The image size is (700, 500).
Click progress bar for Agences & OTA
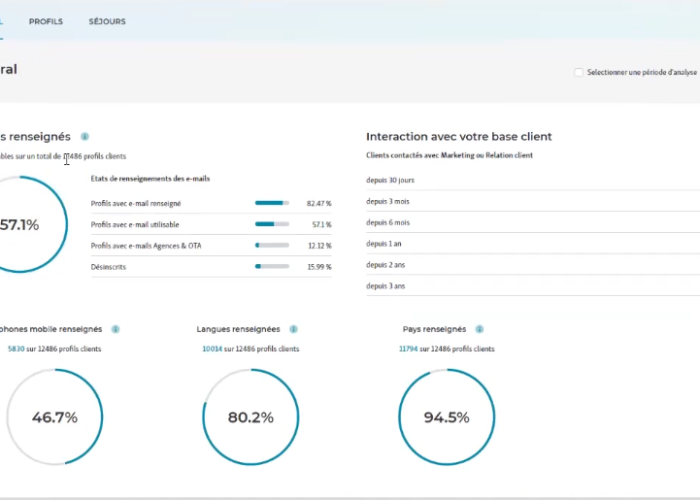coord(272,245)
